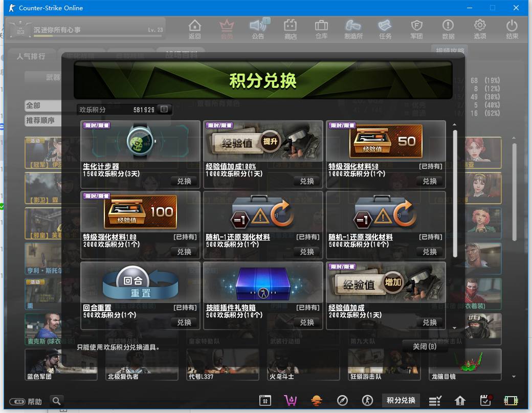Click the dialog scrollbar up arrow
Image resolution: width=532 pixels, height=413 pixels.
point(454,124)
